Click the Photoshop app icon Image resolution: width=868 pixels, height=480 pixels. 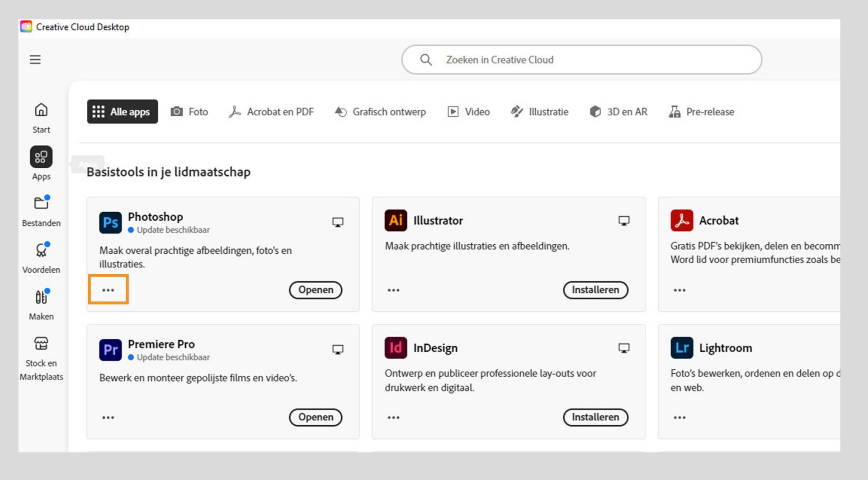tap(110, 223)
